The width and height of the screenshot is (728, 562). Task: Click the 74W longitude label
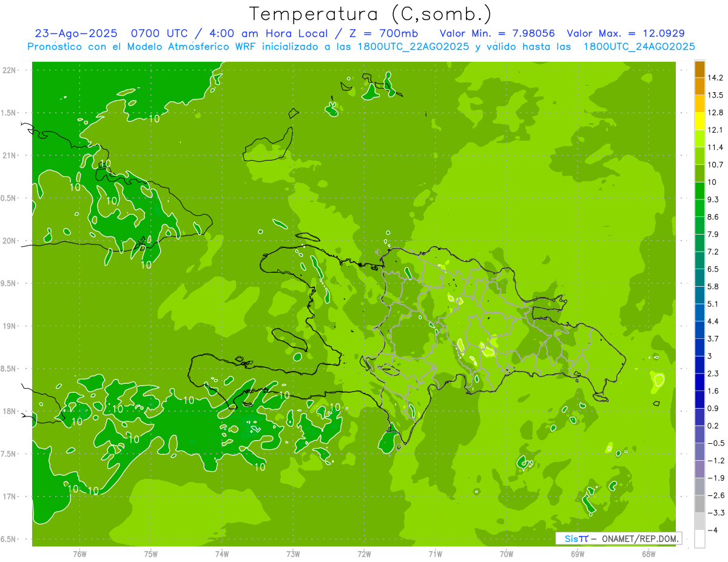tap(221, 554)
